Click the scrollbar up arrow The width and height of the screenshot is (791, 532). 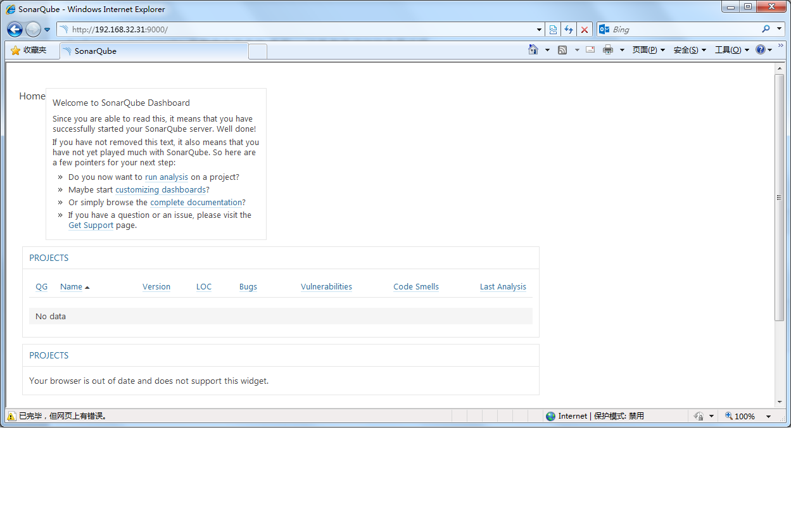[780, 68]
